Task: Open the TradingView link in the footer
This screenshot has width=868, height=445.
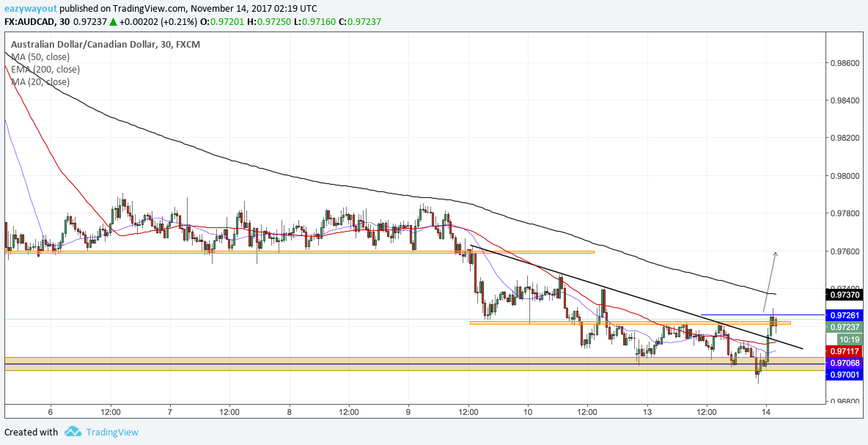Action: (112, 433)
